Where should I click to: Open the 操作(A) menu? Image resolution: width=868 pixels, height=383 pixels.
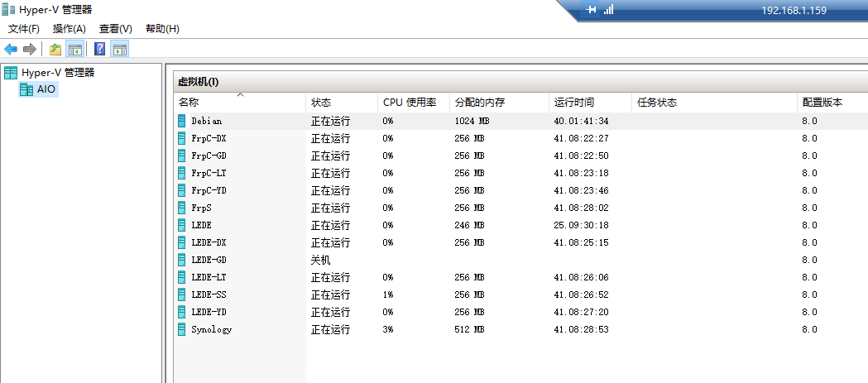(x=70, y=29)
